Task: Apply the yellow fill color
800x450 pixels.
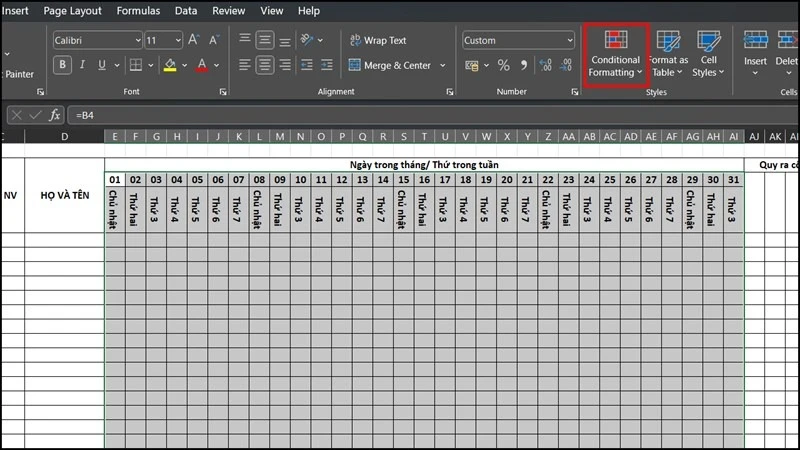Action: pos(170,65)
